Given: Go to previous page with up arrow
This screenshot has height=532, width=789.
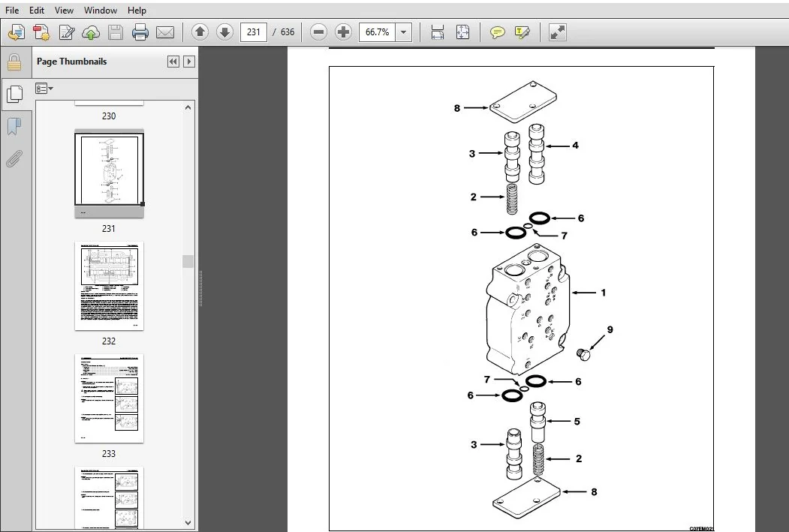Looking at the screenshot, I should [x=200, y=32].
